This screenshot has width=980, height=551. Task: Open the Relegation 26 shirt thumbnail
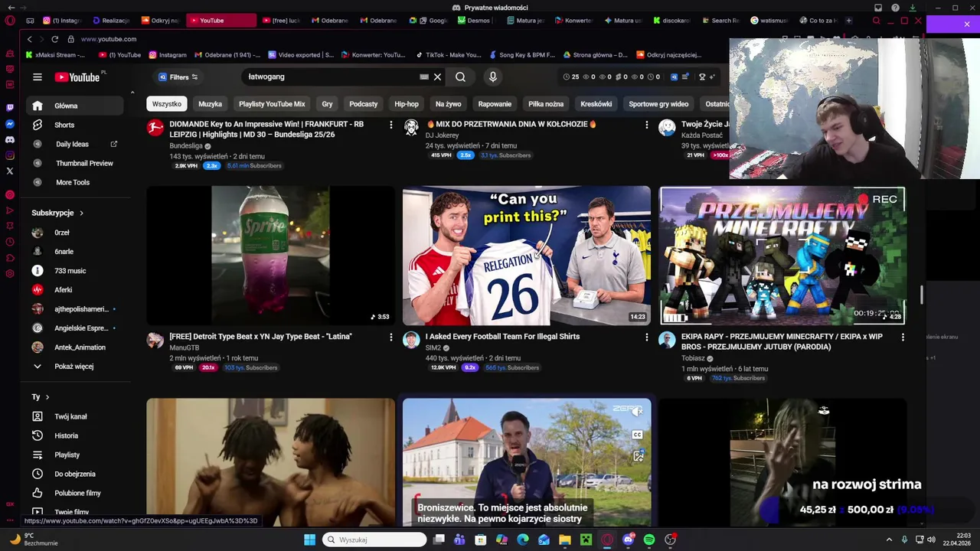coord(527,256)
